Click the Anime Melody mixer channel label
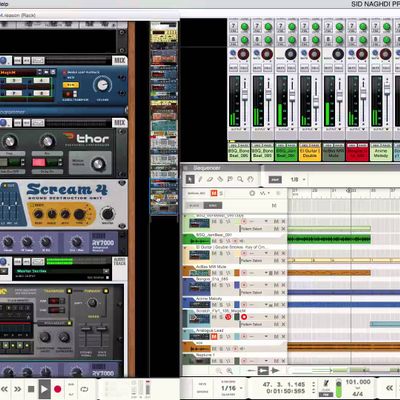Viewport: 400px width, 400px height. (x=381, y=153)
